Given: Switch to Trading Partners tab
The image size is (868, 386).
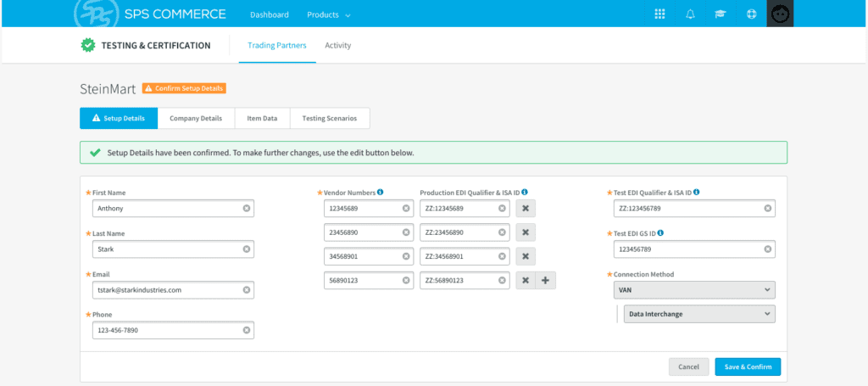Looking at the screenshot, I should click(277, 46).
